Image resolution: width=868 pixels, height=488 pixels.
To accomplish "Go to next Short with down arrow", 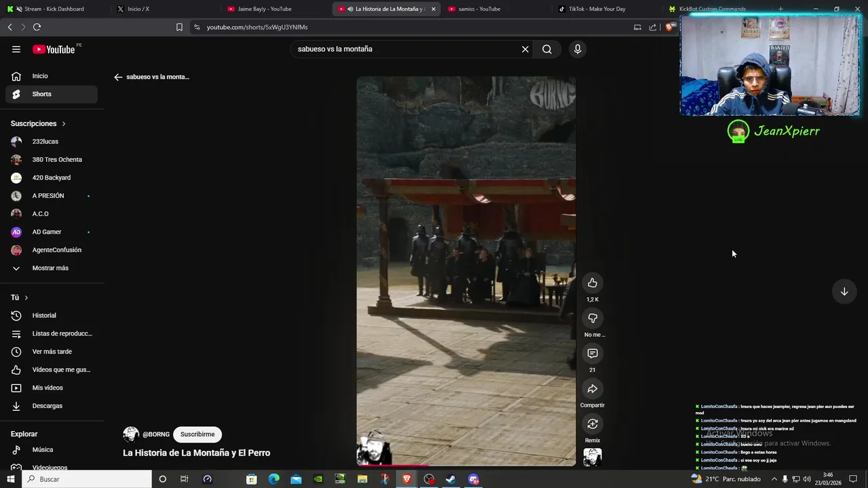I will [844, 291].
